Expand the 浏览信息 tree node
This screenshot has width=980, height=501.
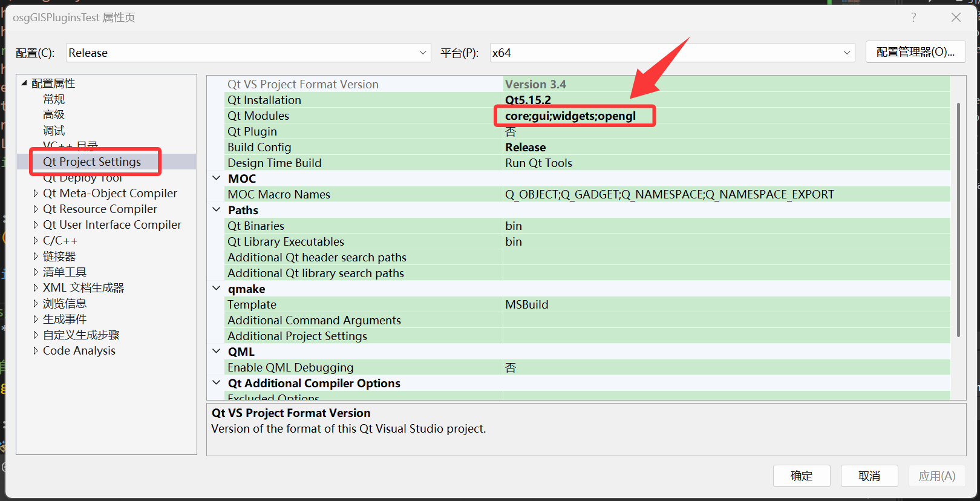36,303
